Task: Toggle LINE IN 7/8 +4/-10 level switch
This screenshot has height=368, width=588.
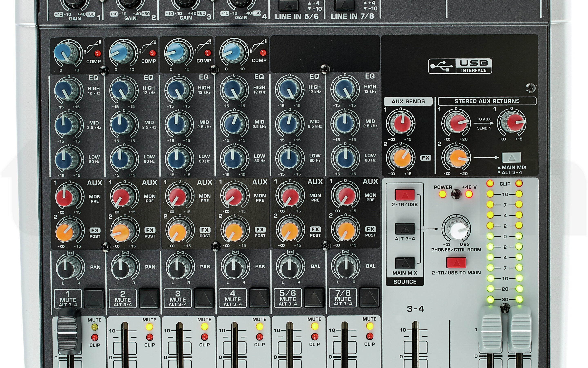Action: tap(344, 5)
